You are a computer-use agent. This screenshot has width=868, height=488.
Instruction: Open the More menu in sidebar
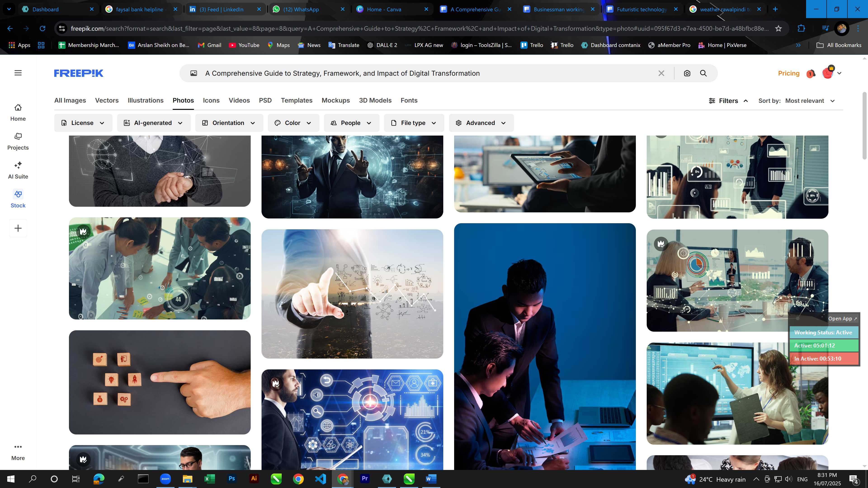point(18,452)
